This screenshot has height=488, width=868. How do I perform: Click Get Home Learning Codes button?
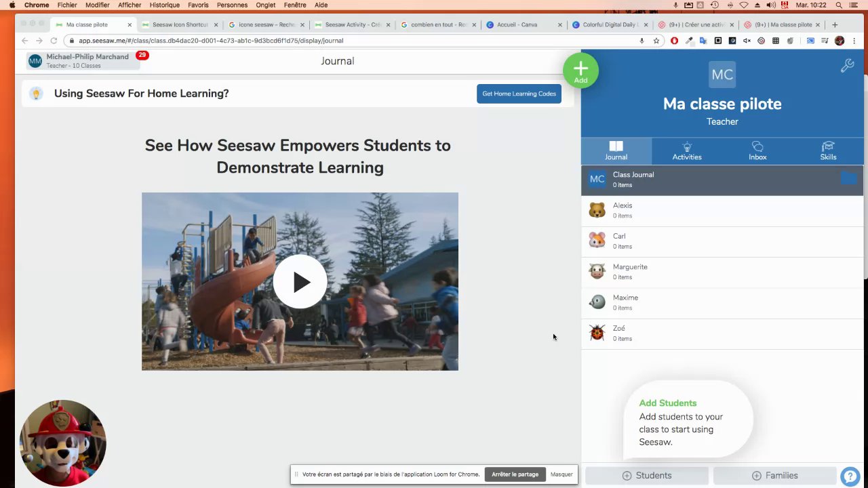click(x=519, y=94)
